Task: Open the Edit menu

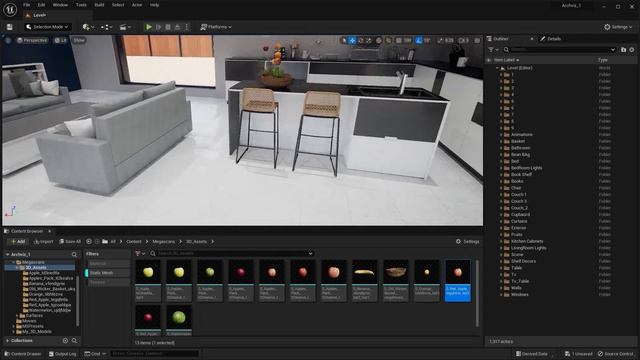Action: click(41, 5)
